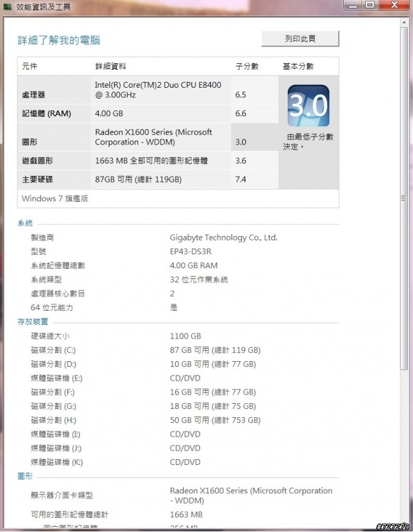Select the 圖形 row label in table
The image size is (413, 532).
point(30,142)
